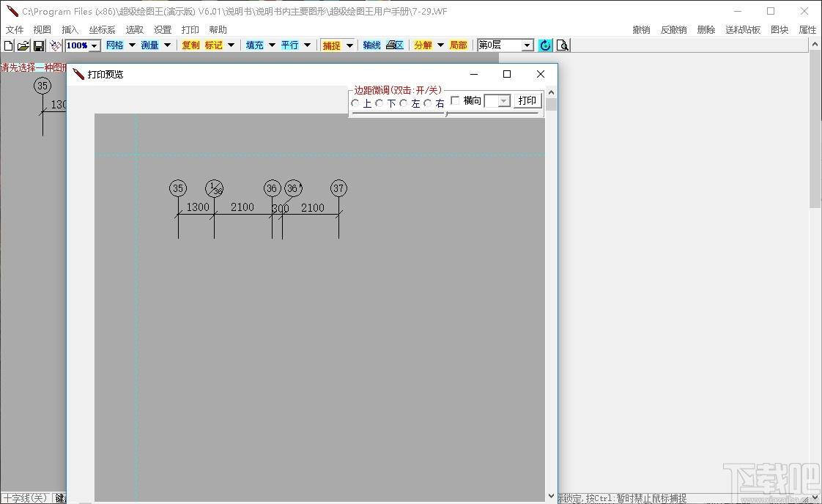The height and width of the screenshot is (504, 822).
Task: Click the refresh redraw icon
Action: (545, 45)
